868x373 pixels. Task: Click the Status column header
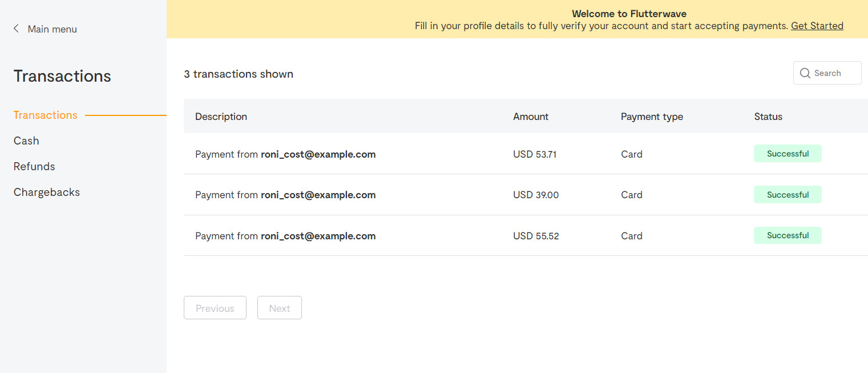(x=768, y=117)
